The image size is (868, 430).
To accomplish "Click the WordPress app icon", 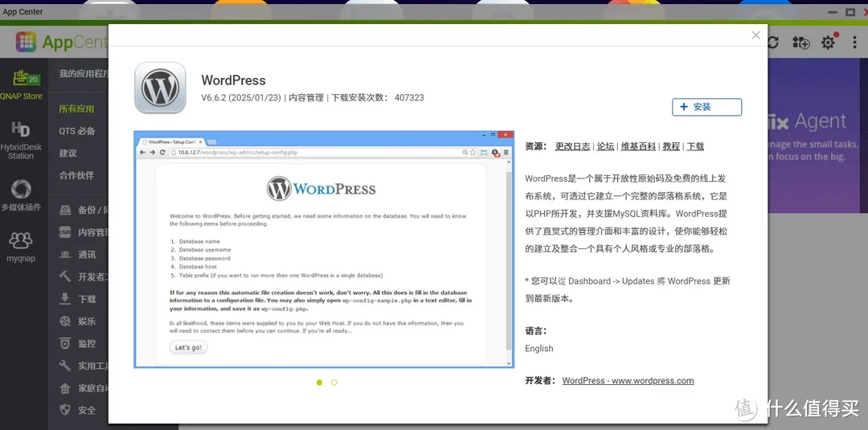I will point(160,88).
